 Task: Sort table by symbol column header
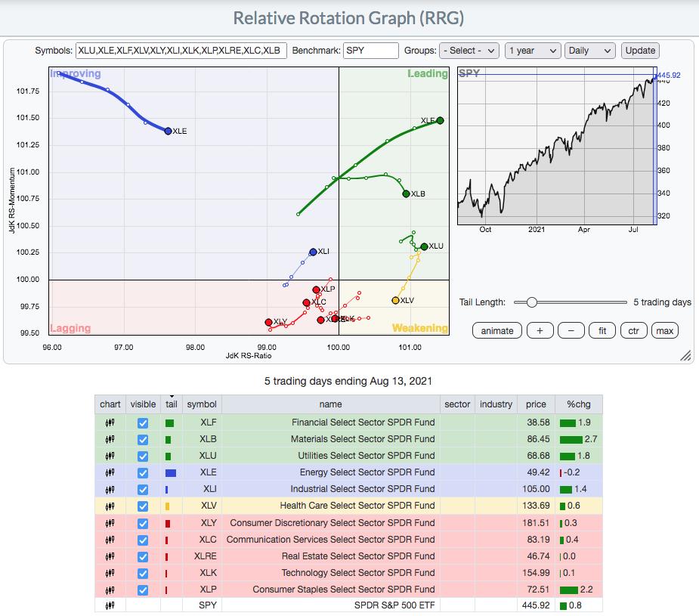(x=202, y=404)
